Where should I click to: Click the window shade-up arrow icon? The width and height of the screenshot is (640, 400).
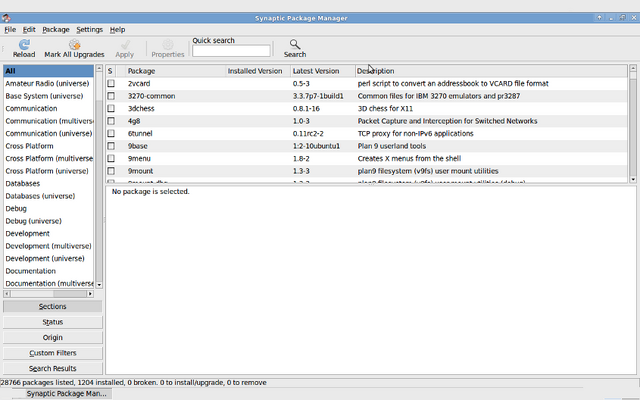click(x=599, y=18)
